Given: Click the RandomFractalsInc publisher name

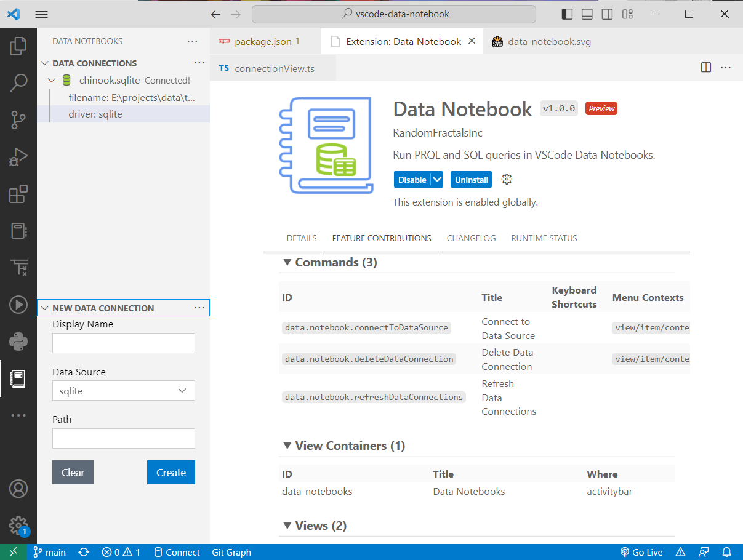Looking at the screenshot, I should 438,133.
